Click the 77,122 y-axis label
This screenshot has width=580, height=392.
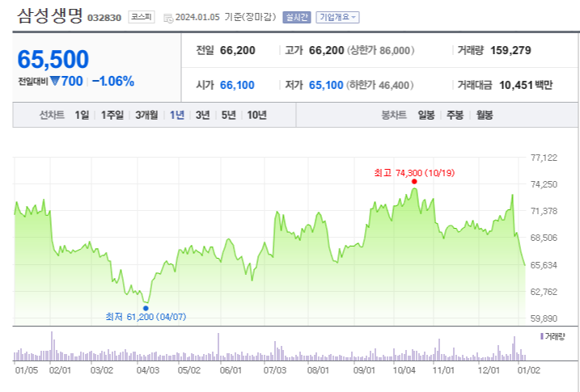(544, 158)
